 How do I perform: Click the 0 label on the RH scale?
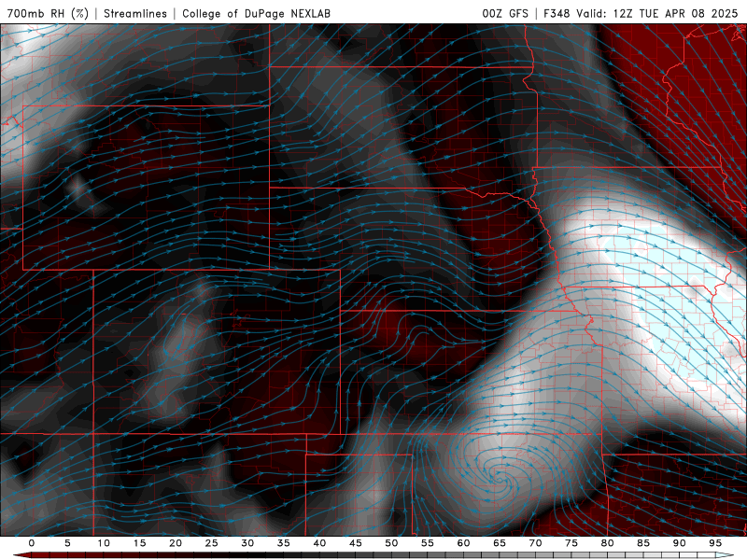(32, 543)
